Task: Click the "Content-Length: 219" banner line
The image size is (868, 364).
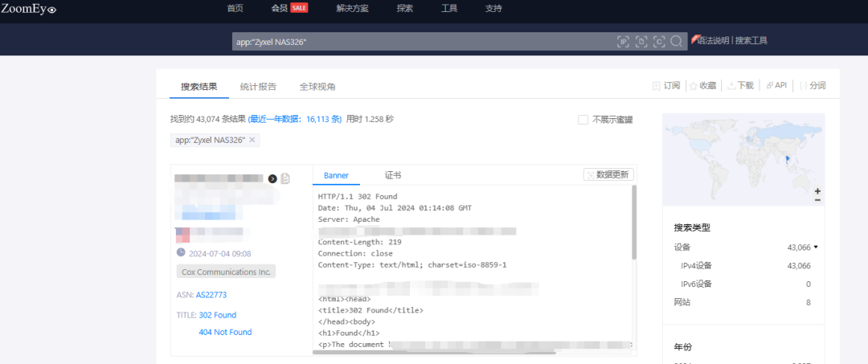Action: click(x=360, y=243)
